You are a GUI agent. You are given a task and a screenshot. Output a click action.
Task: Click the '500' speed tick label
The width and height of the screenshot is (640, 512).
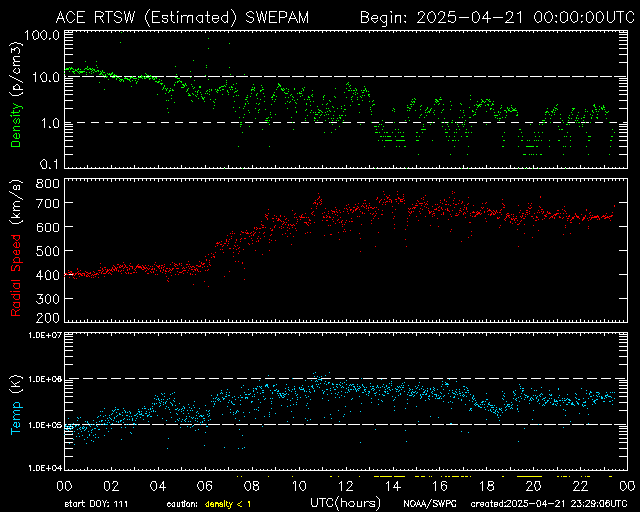(x=48, y=251)
